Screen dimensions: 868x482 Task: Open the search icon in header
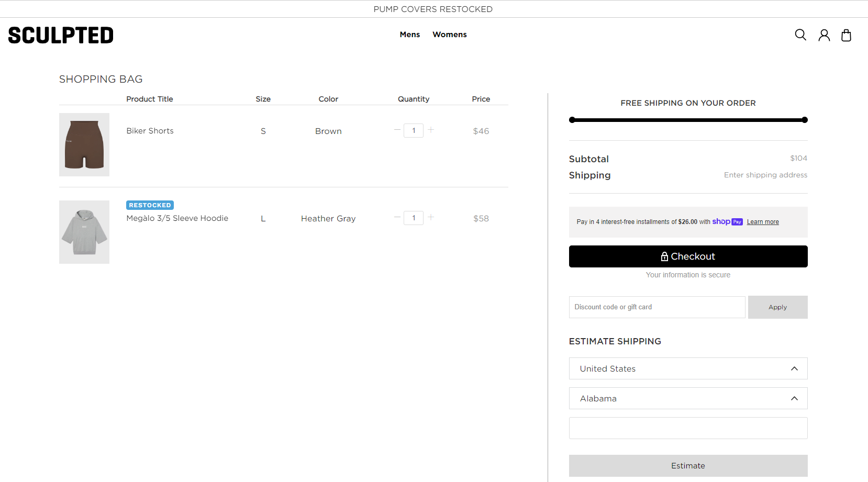800,35
